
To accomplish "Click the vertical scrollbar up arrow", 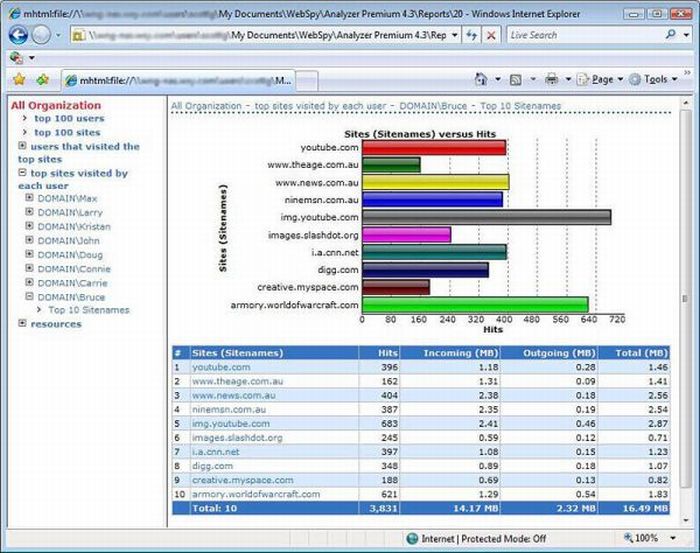I will (685, 104).
